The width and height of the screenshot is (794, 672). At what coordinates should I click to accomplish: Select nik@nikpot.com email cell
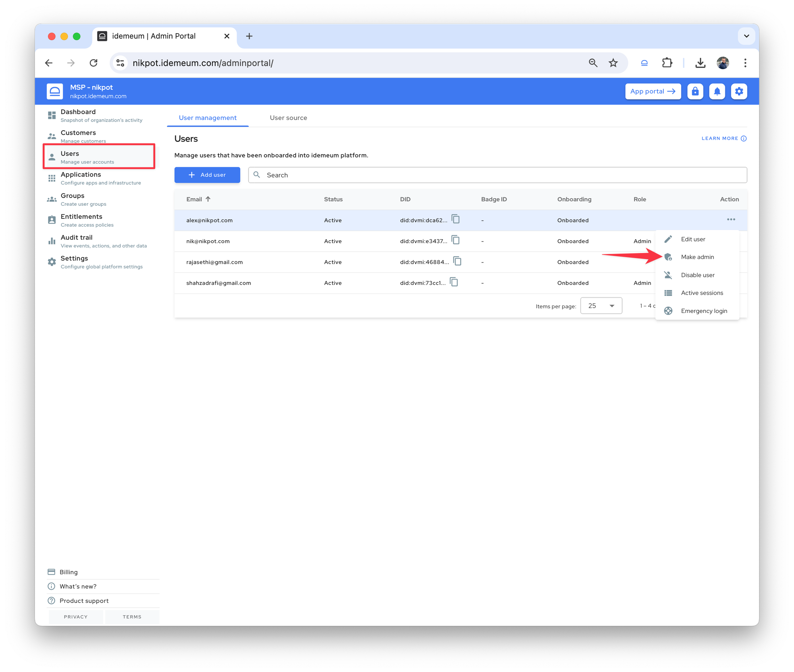(208, 241)
